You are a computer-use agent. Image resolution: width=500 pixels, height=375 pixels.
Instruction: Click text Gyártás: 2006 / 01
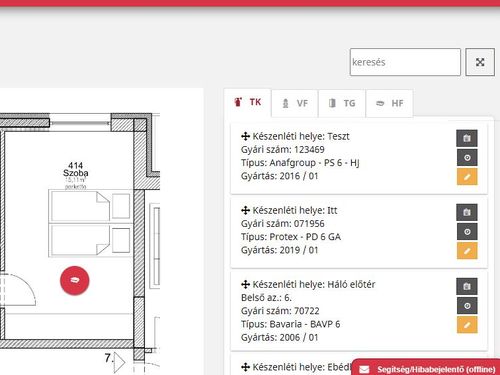point(279,337)
